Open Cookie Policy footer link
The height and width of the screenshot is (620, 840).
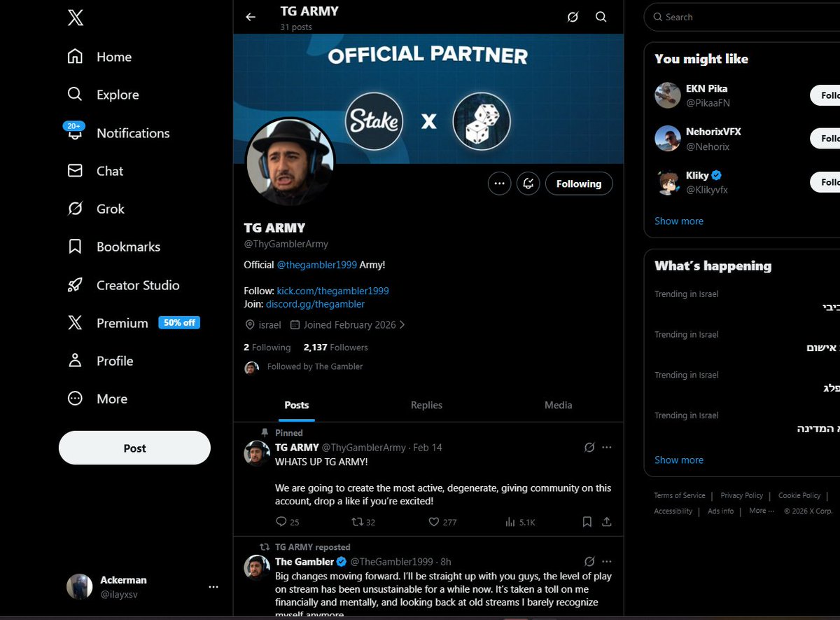click(x=799, y=495)
